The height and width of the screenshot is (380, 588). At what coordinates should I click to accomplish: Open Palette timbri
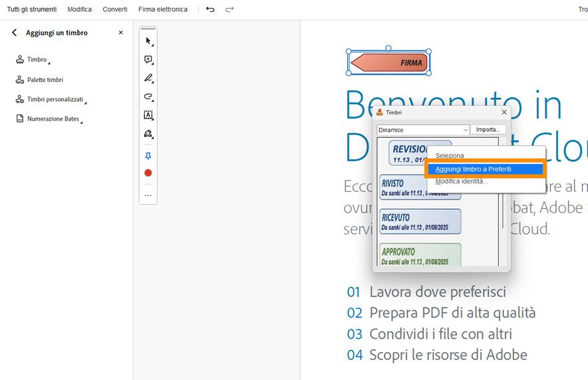[39, 79]
